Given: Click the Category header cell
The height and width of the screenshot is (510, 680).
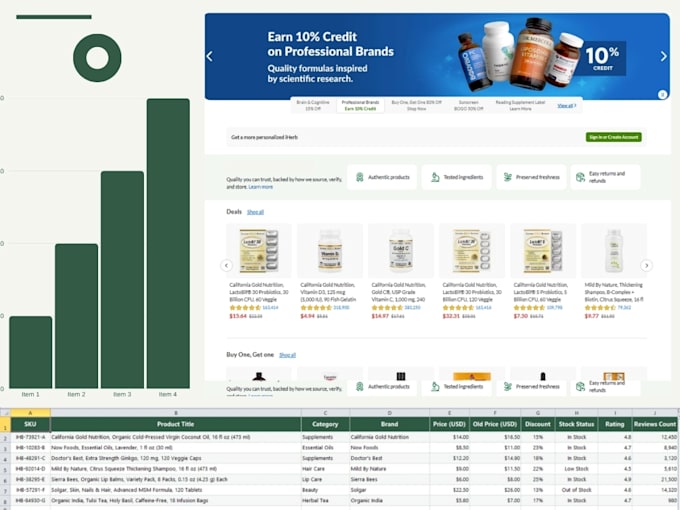Looking at the screenshot, I should point(325,424).
